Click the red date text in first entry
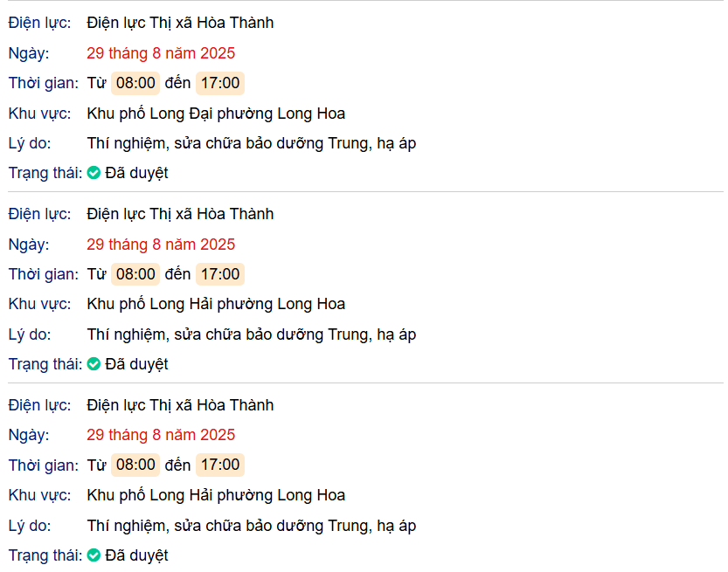Viewport: 728px width, 572px height. [x=161, y=53]
